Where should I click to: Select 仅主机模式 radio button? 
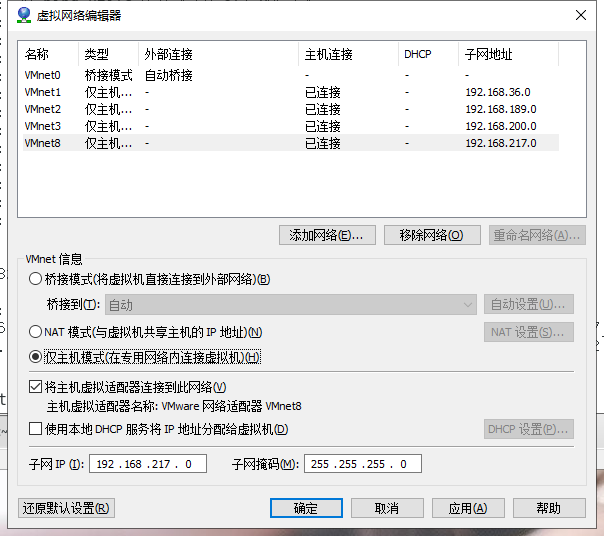coord(35,357)
